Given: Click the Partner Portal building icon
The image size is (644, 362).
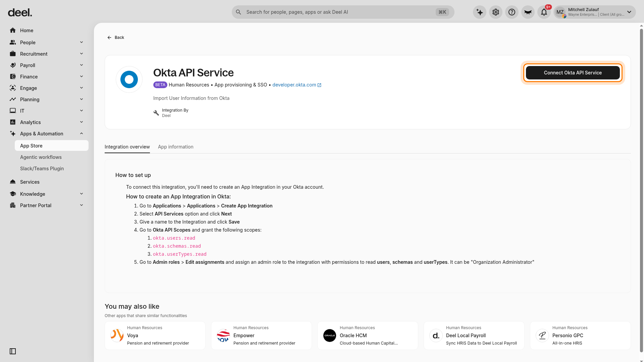Looking at the screenshot, I should coord(13,205).
